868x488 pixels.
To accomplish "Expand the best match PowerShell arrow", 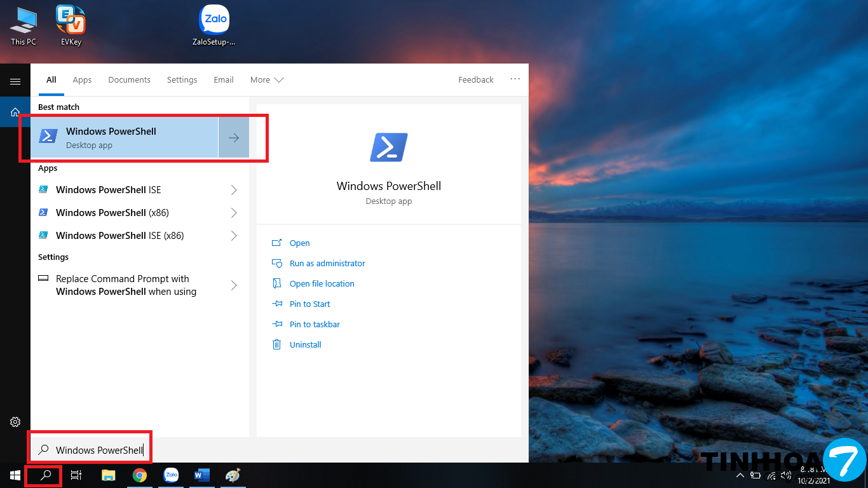I will click(234, 137).
